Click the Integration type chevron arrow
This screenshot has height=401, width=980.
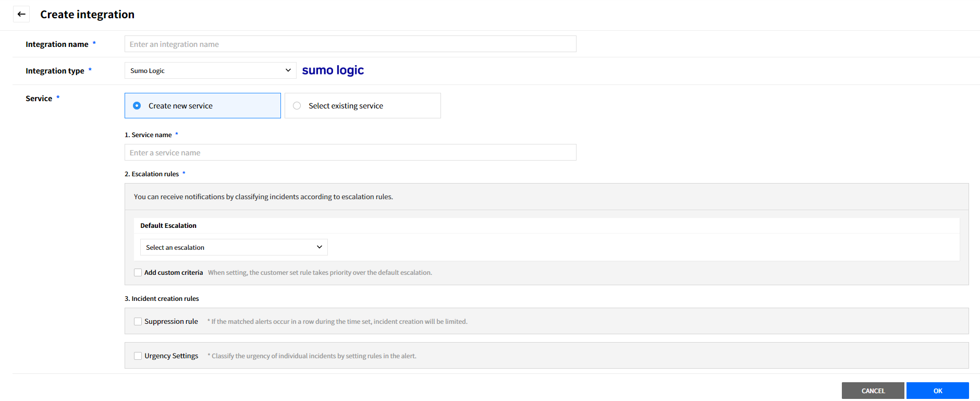tap(288, 70)
